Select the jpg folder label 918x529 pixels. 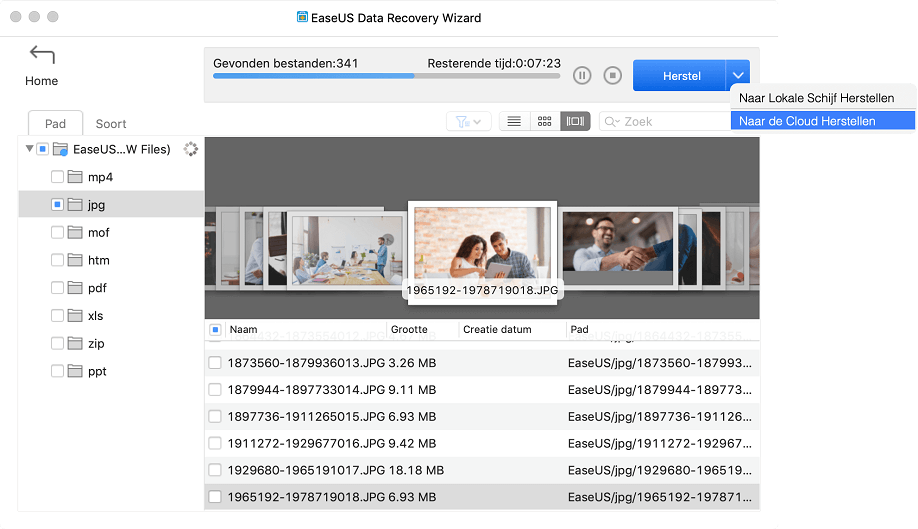pos(97,205)
